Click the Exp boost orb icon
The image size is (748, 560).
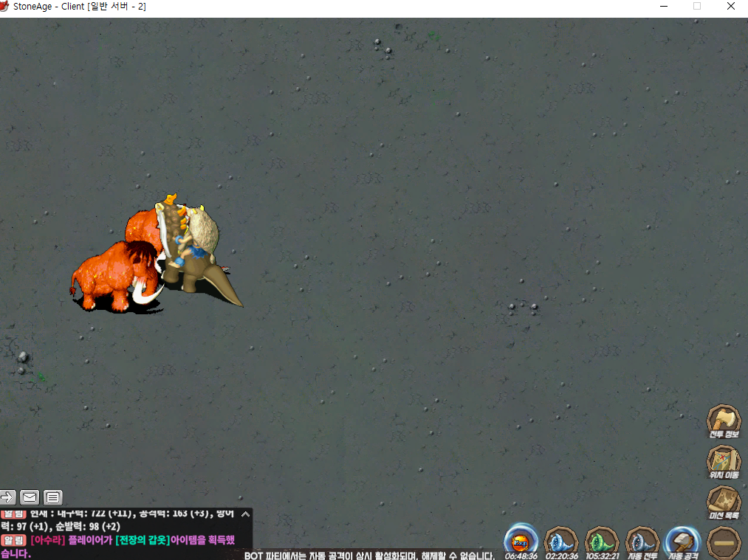(x=521, y=541)
